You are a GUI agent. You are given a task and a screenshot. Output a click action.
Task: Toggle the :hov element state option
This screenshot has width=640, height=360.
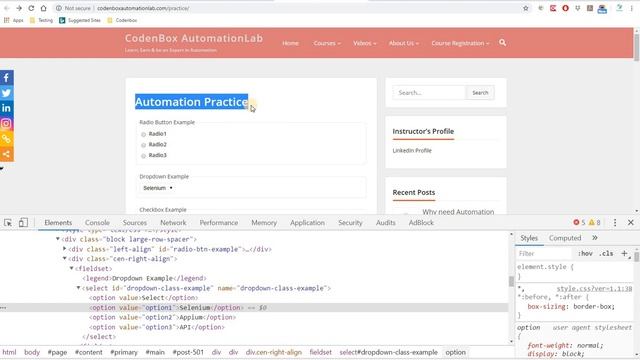[585, 253]
